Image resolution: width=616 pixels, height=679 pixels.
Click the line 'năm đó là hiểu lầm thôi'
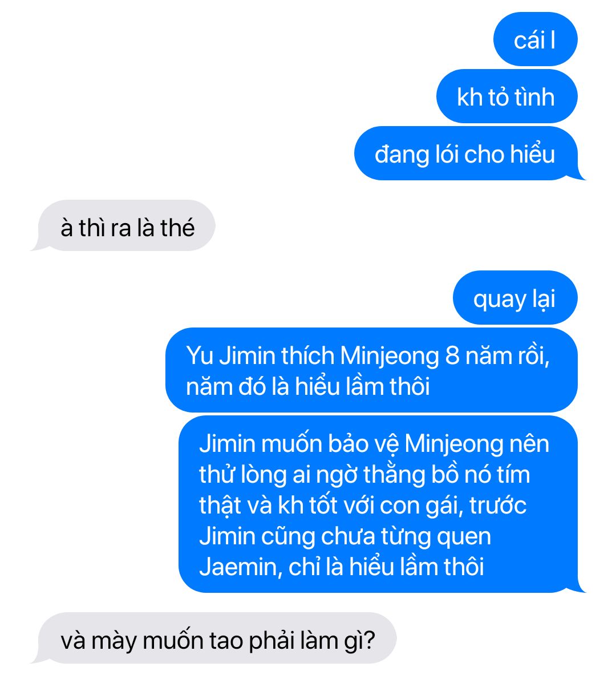(x=308, y=386)
